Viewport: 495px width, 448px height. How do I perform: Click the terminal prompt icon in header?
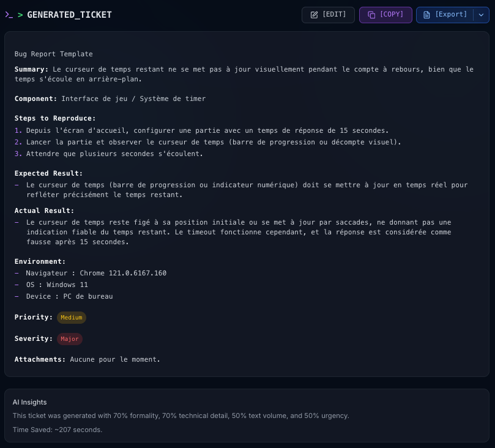[x=9, y=15]
